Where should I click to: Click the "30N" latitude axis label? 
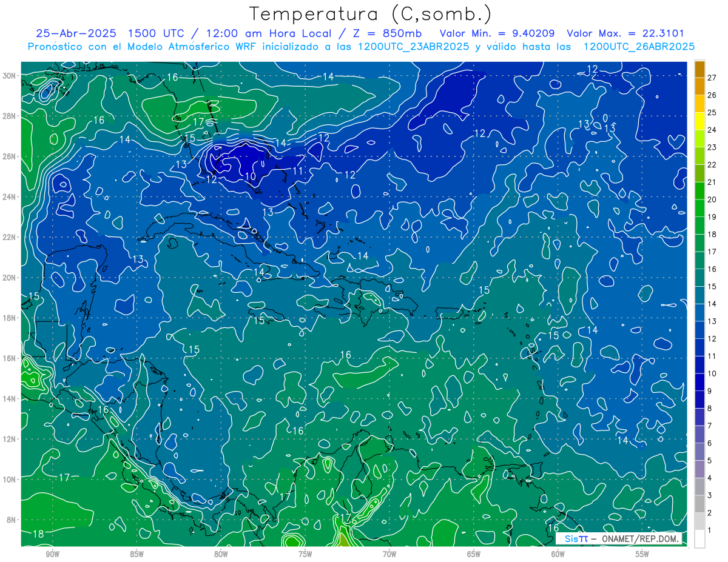pos(9,76)
